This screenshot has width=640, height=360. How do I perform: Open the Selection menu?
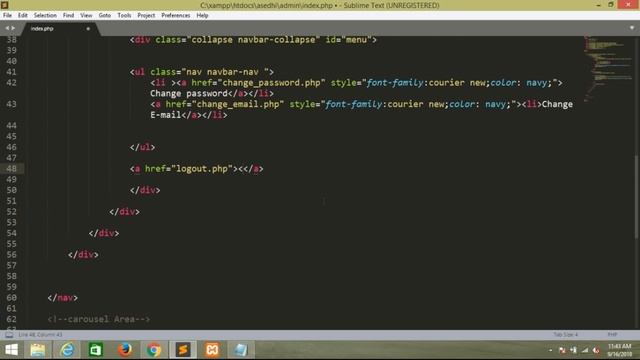(45, 16)
